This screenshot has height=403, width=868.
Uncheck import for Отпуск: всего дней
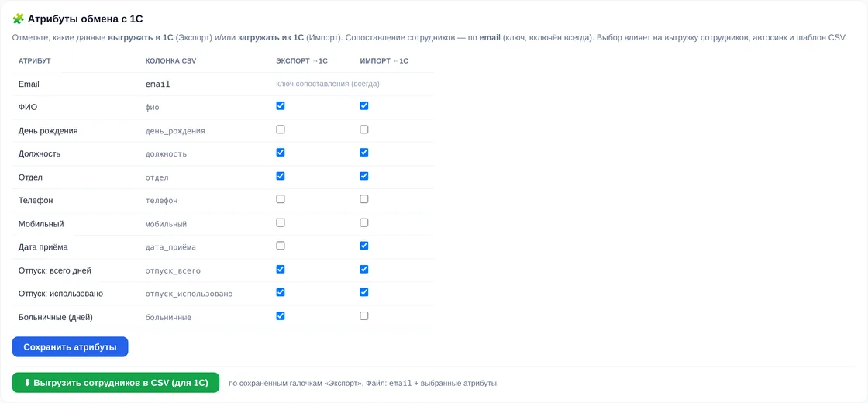tap(363, 270)
